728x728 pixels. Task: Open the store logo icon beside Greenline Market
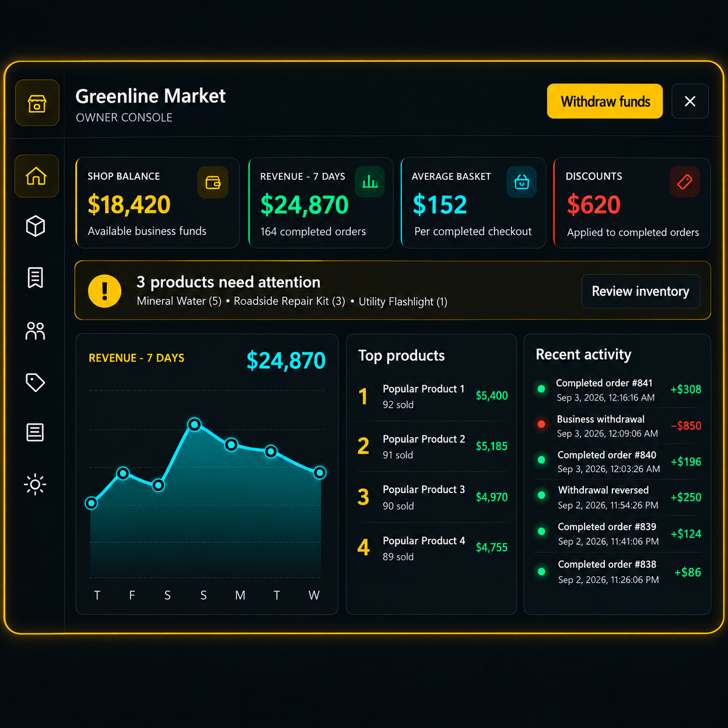[x=37, y=103]
